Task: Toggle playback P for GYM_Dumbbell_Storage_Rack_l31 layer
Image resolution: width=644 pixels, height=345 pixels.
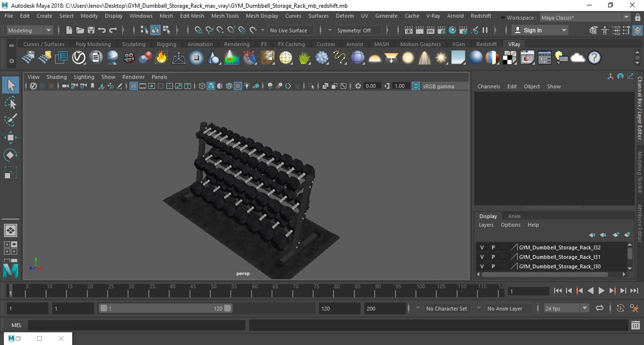Action: coord(493,257)
